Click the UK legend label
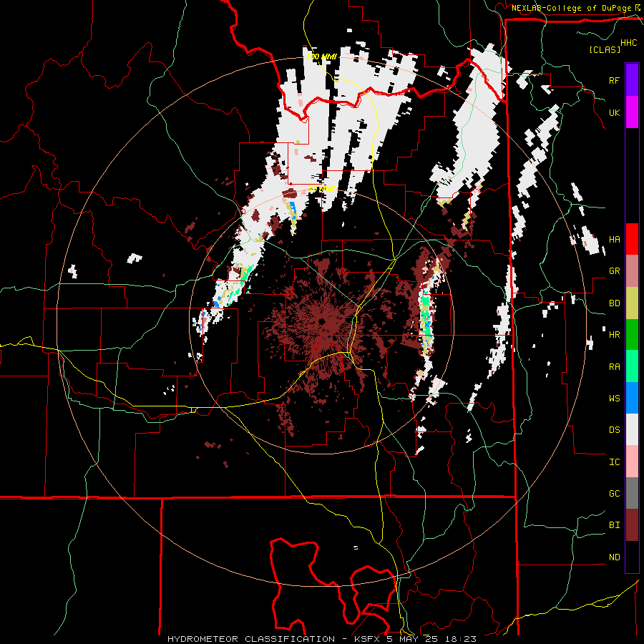This screenshot has width=644, height=644. pyautogui.click(x=614, y=112)
